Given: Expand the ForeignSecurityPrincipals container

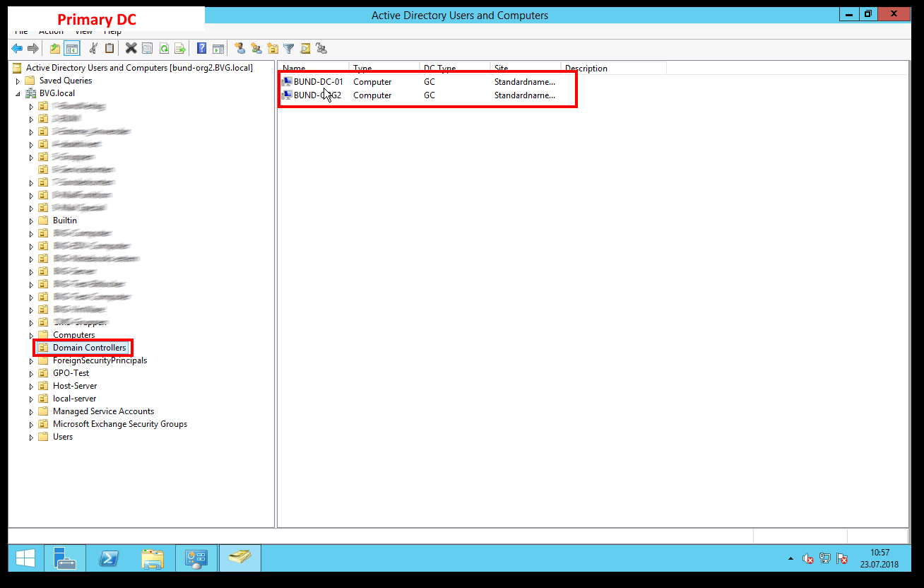Looking at the screenshot, I should tap(31, 361).
